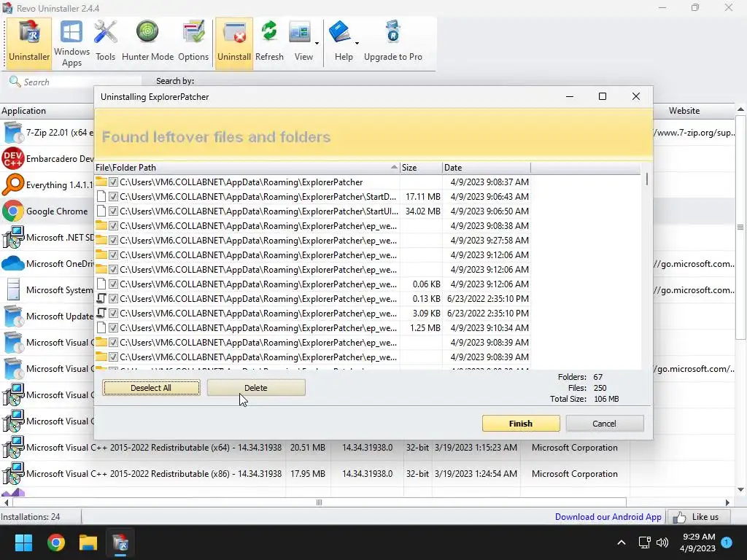Click Deselect All button
This screenshot has height=560, width=747.
coord(151,388)
